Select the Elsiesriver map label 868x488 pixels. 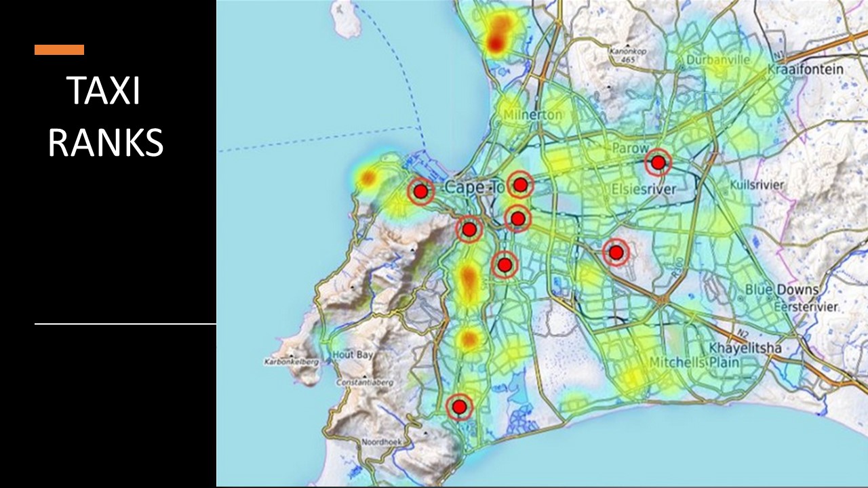[x=644, y=189]
